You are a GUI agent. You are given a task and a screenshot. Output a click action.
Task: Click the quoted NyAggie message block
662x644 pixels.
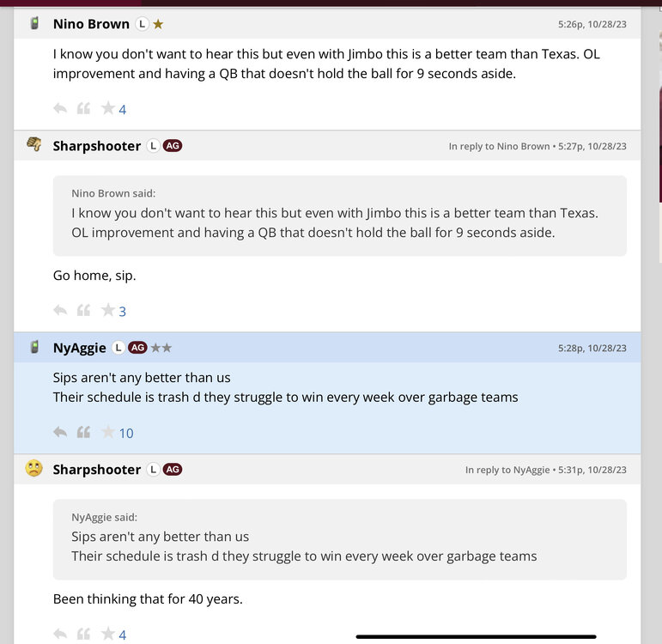pyautogui.click(x=339, y=539)
